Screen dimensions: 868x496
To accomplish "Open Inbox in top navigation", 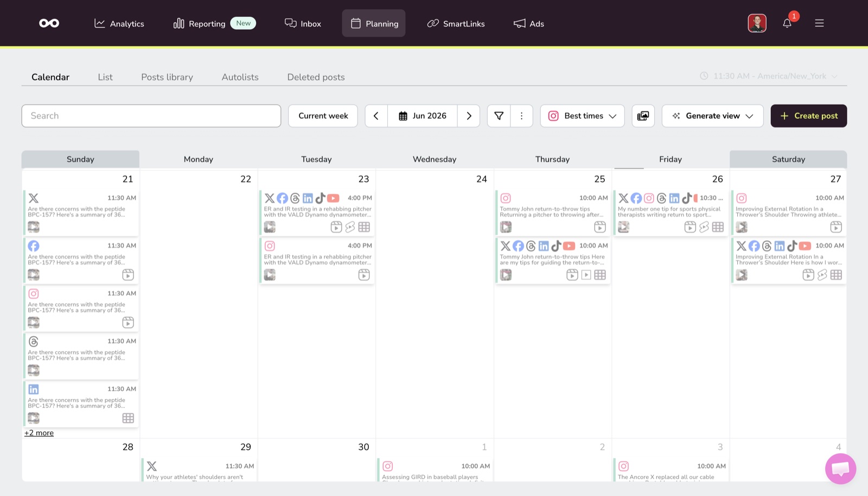I will click(x=303, y=24).
